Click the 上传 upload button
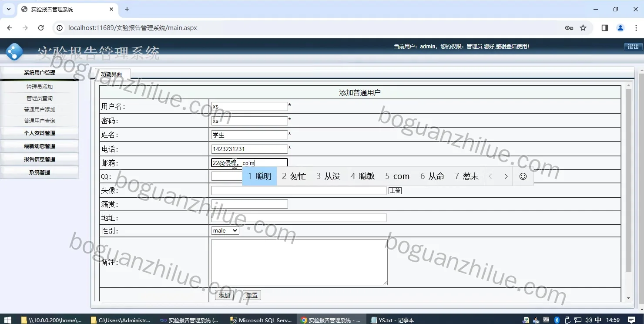This screenshot has width=644, height=324. (x=395, y=191)
